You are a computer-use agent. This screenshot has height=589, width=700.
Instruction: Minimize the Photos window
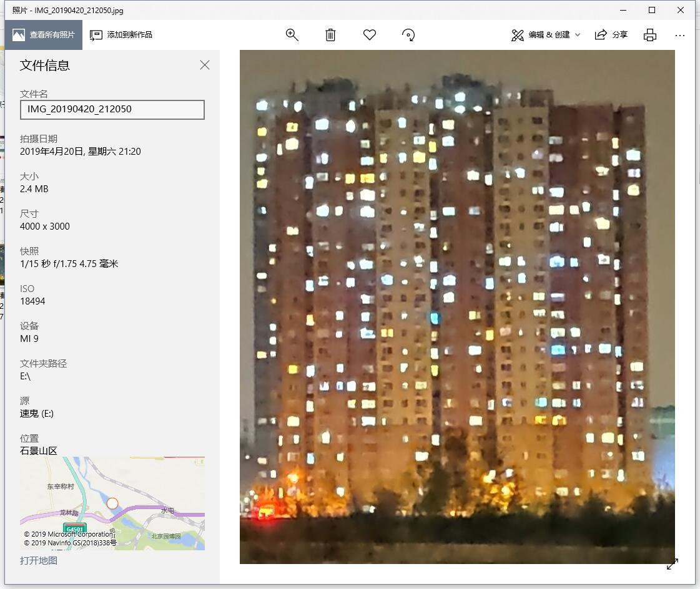click(x=623, y=10)
